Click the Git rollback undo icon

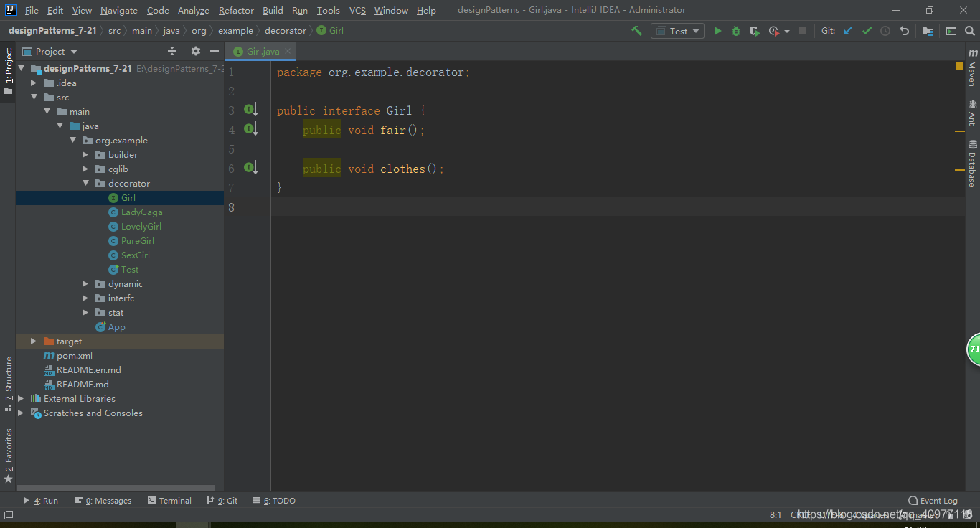click(x=904, y=31)
